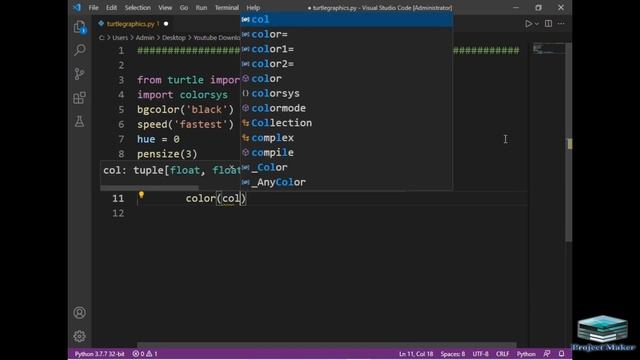Select the '_AnyColor' suggestion
Viewport: 640px width, 360px height.
(346, 182)
